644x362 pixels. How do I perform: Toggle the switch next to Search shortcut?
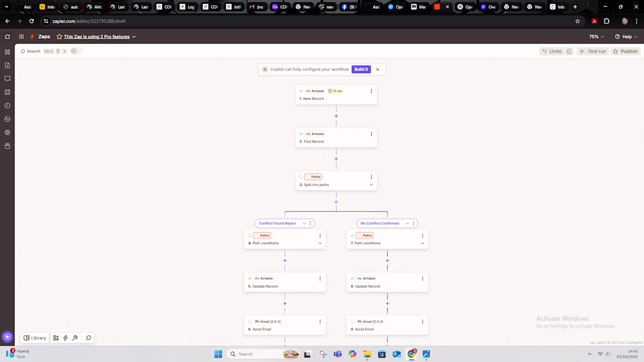click(76, 51)
